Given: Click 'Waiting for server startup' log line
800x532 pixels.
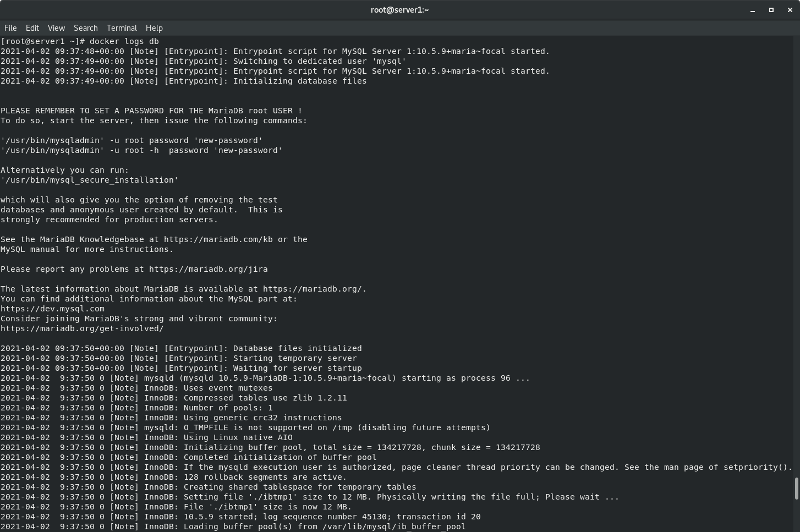Looking at the screenshot, I should (x=182, y=368).
